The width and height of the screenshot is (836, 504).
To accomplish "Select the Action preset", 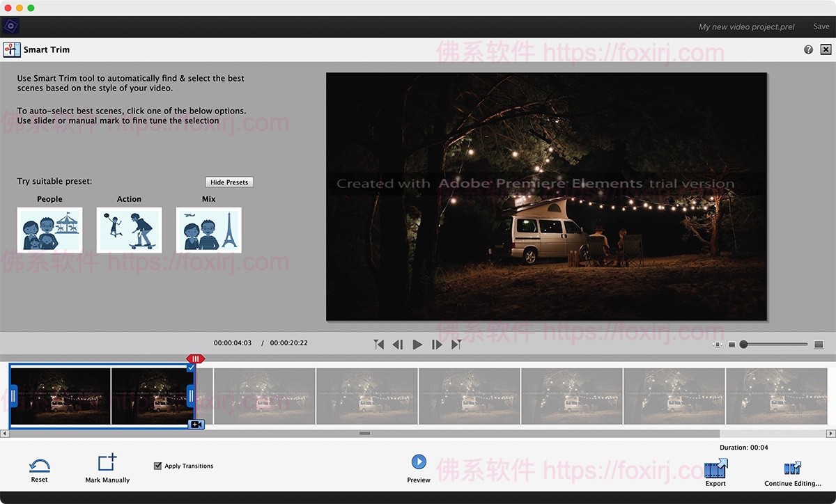I will point(129,230).
